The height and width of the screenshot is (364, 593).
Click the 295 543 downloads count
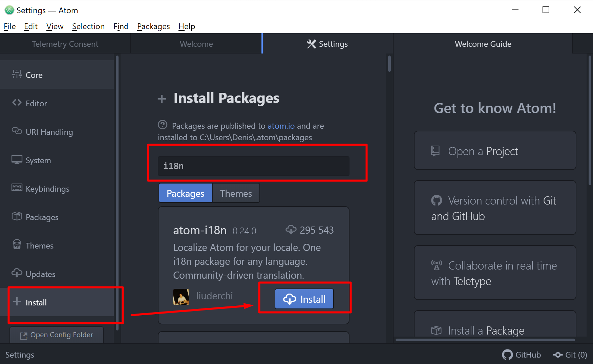pos(317,230)
